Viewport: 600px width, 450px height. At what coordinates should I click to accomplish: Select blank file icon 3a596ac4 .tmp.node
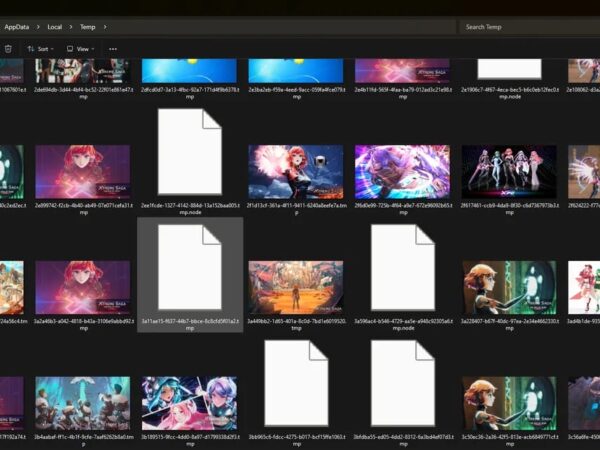402,270
